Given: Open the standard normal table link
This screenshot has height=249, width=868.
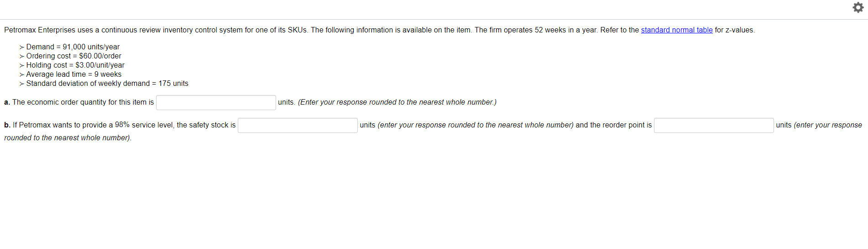Looking at the screenshot, I should point(676,30).
